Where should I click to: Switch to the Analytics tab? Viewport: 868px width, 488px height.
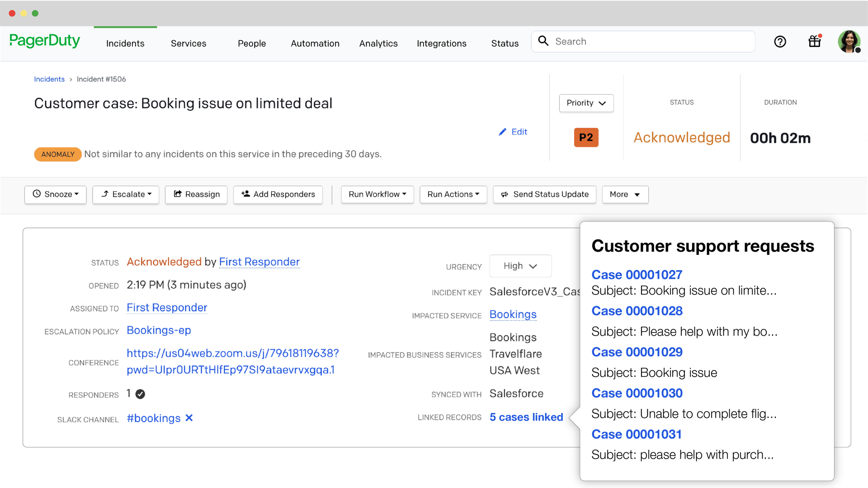tap(378, 43)
